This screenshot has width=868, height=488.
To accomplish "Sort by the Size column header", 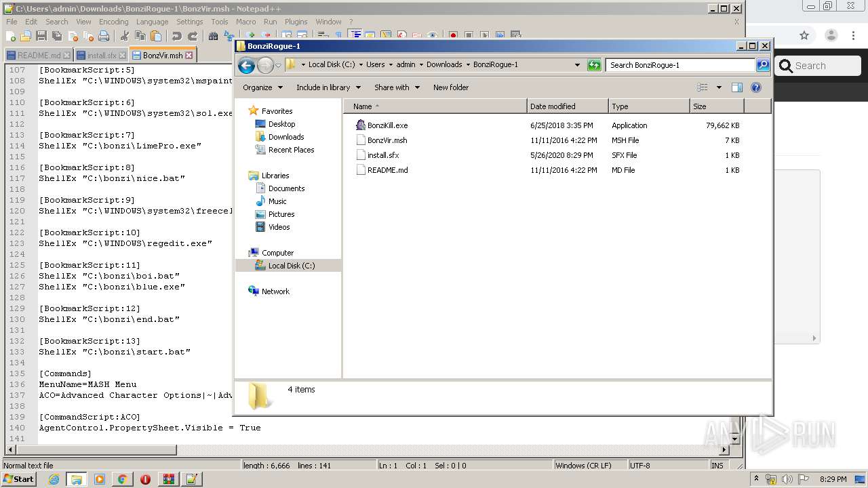I will (717, 106).
